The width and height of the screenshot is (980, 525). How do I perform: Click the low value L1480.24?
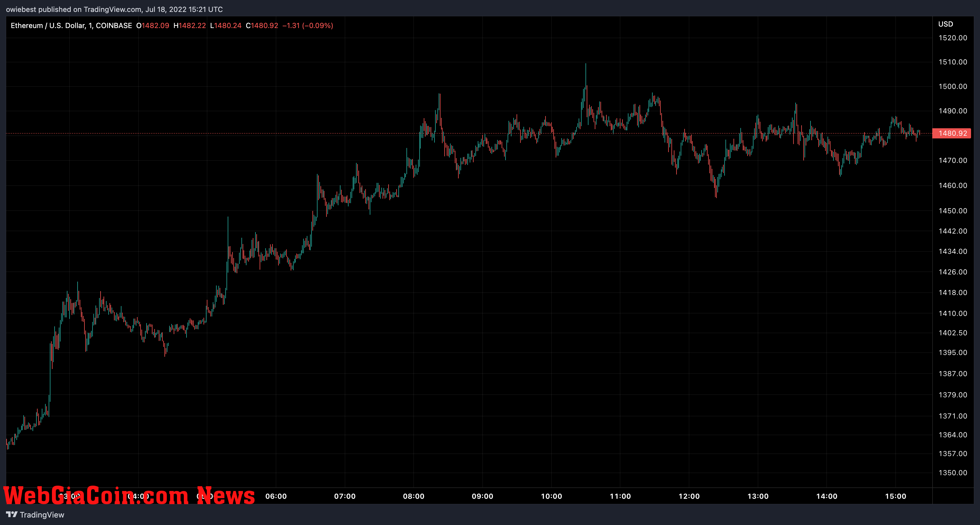tap(226, 25)
